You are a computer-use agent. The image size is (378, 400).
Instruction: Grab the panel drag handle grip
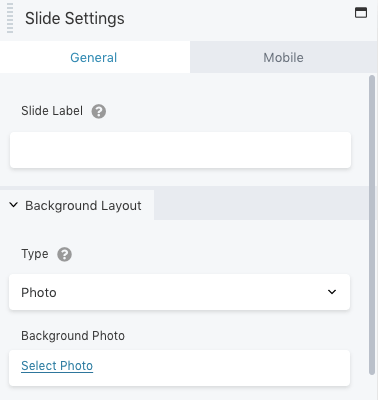[x=10, y=18]
